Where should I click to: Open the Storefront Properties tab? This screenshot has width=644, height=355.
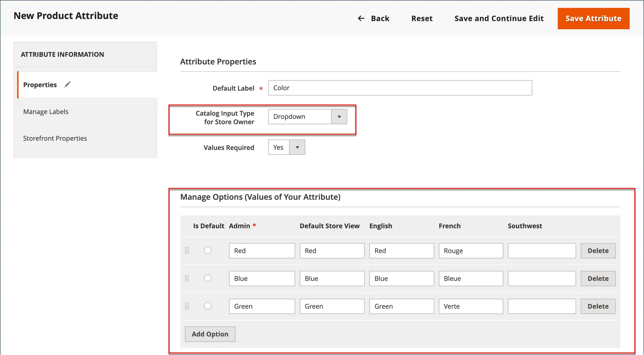pos(55,139)
